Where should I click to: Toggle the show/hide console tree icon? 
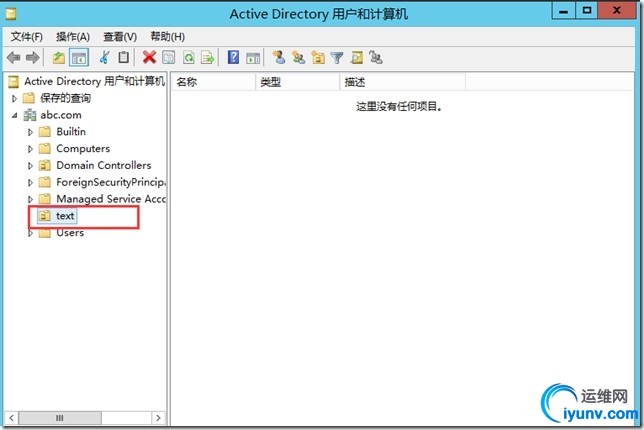(79, 58)
